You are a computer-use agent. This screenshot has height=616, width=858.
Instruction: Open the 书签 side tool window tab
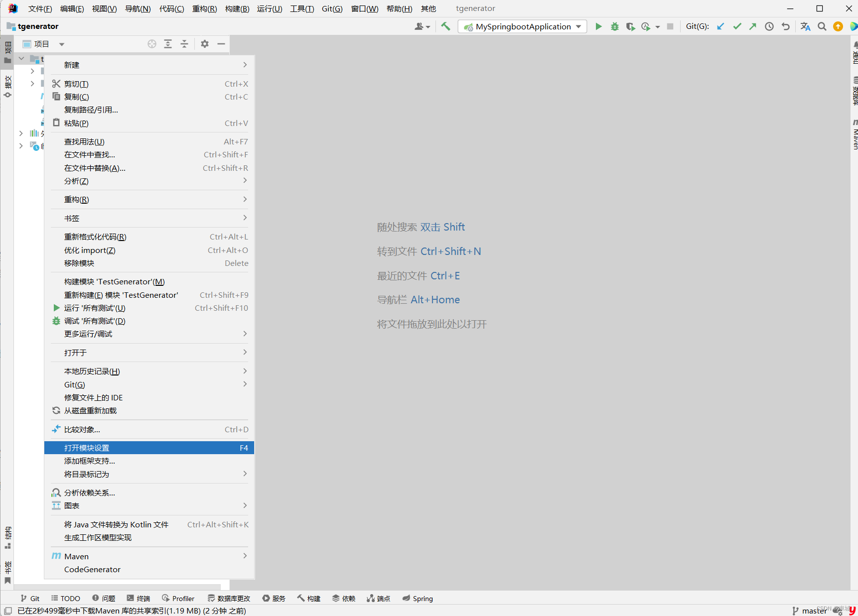pyautogui.click(x=7, y=572)
